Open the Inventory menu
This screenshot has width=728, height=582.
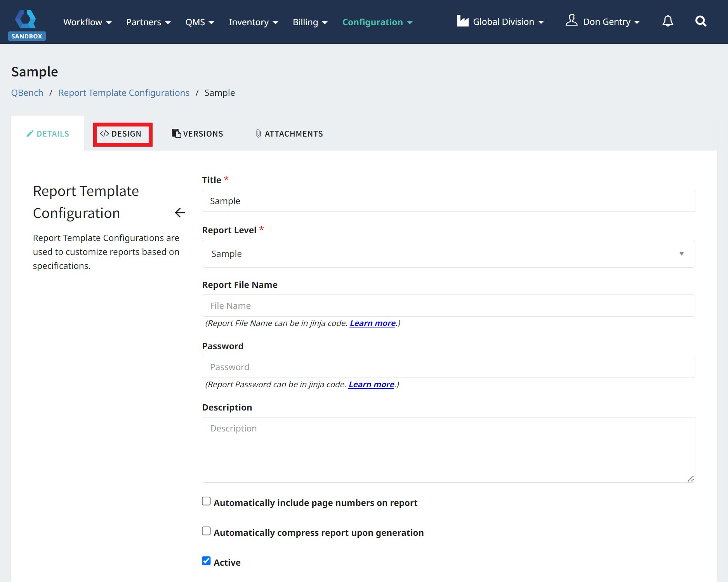tap(253, 22)
